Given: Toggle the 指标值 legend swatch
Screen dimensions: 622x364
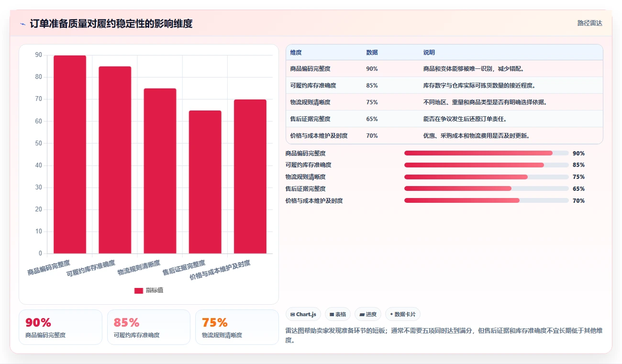Looking at the screenshot, I should 138,290.
